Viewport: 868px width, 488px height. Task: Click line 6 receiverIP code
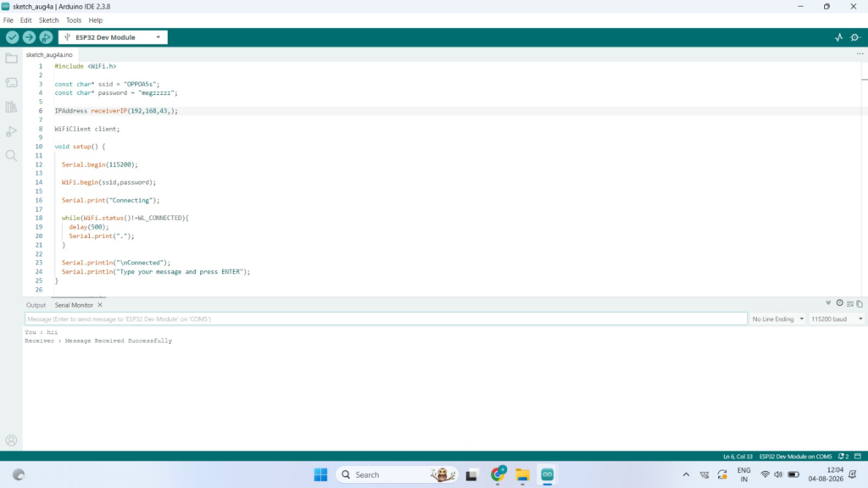pyautogui.click(x=116, y=111)
